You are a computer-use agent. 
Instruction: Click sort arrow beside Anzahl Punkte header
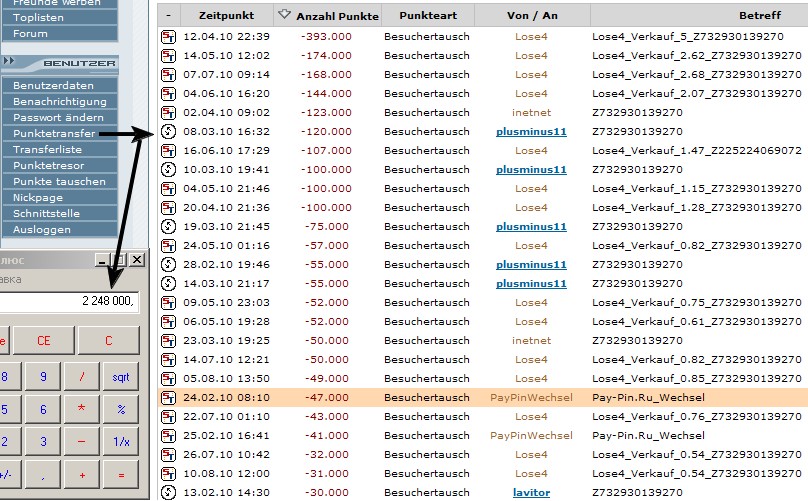coord(284,15)
